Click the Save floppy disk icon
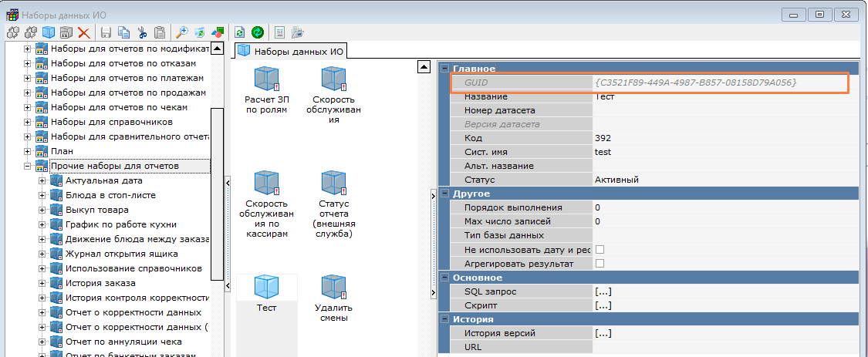The height and width of the screenshot is (357, 868). click(106, 32)
